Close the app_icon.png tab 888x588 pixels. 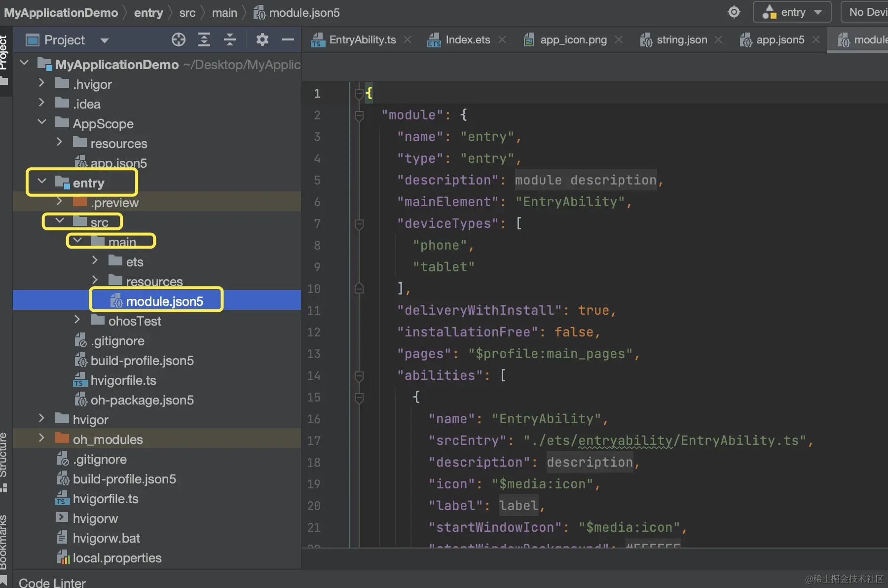[619, 39]
